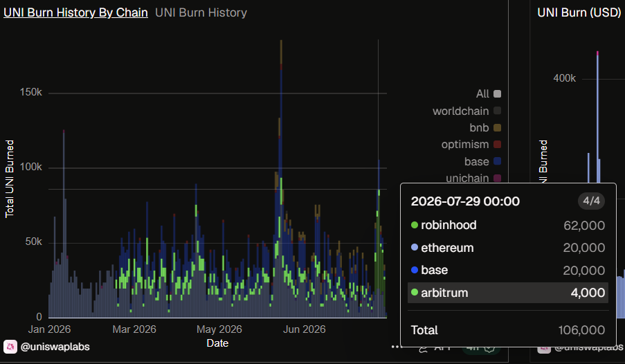
Task: Toggle the optimism legend entry
Action: click(471, 145)
